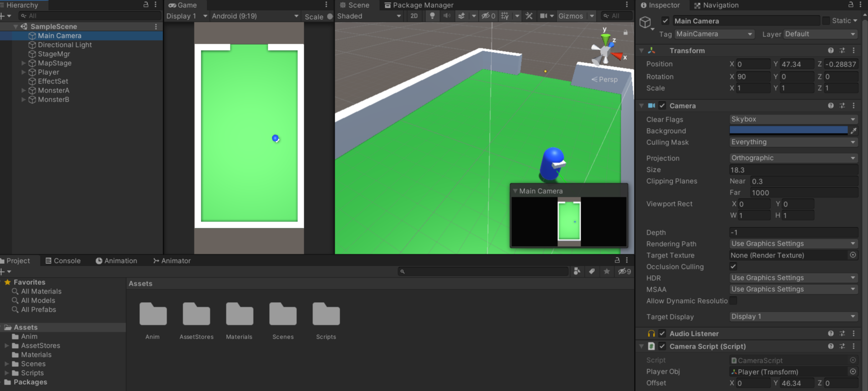Toggle scene grid visibility icon
Image resolution: width=868 pixels, height=391 pixels.
(505, 16)
